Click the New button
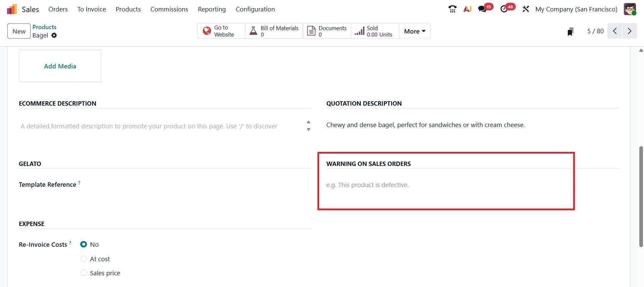The image size is (644, 287). point(19,31)
